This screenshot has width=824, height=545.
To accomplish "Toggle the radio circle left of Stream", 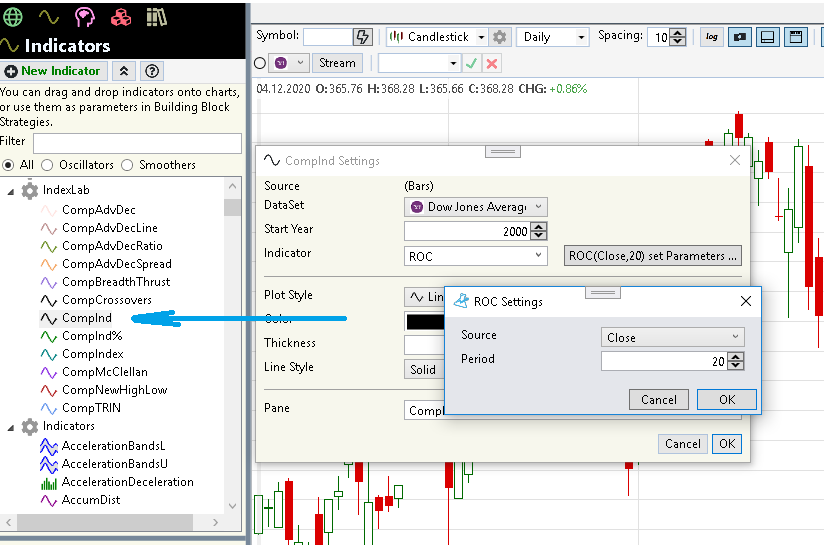I will point(260,63).
